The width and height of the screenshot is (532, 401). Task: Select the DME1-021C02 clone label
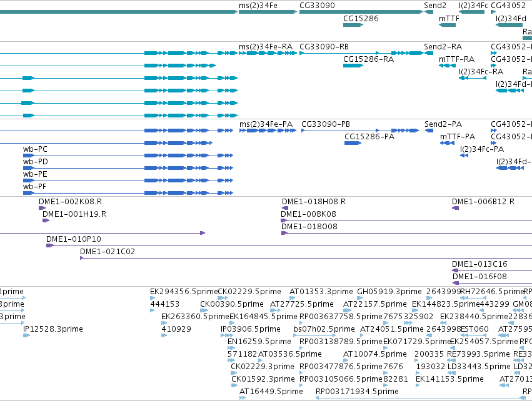(108, 252)
